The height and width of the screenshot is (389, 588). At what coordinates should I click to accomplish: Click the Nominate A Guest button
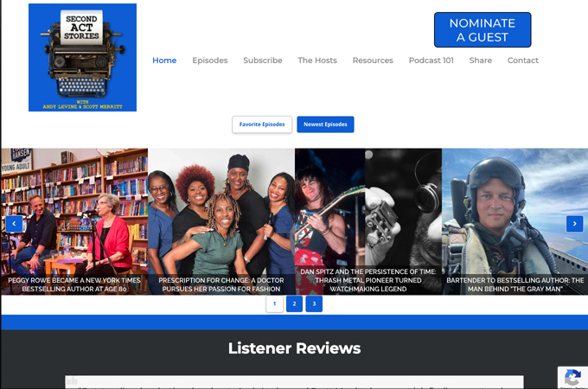pyautogui.click(x=483, y=30)
